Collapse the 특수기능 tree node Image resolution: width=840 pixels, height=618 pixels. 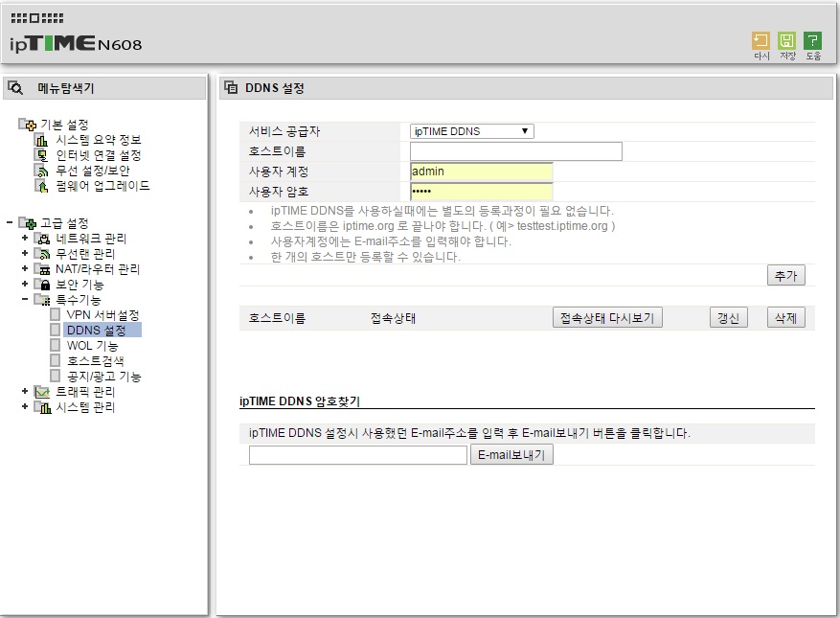point(25,299)
